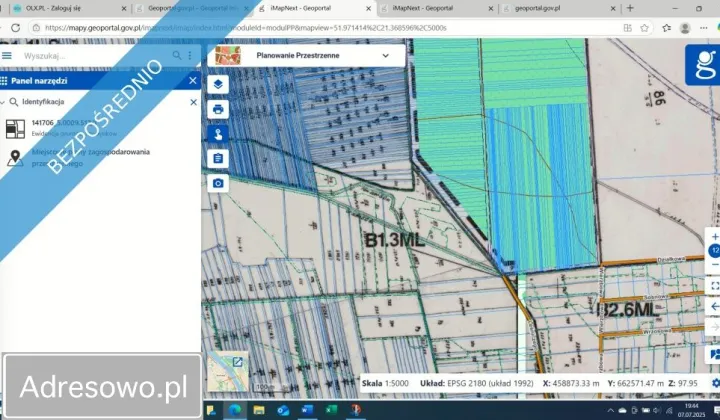Open the clipboard report tool

pyautogui.click(x=219, y=158)
